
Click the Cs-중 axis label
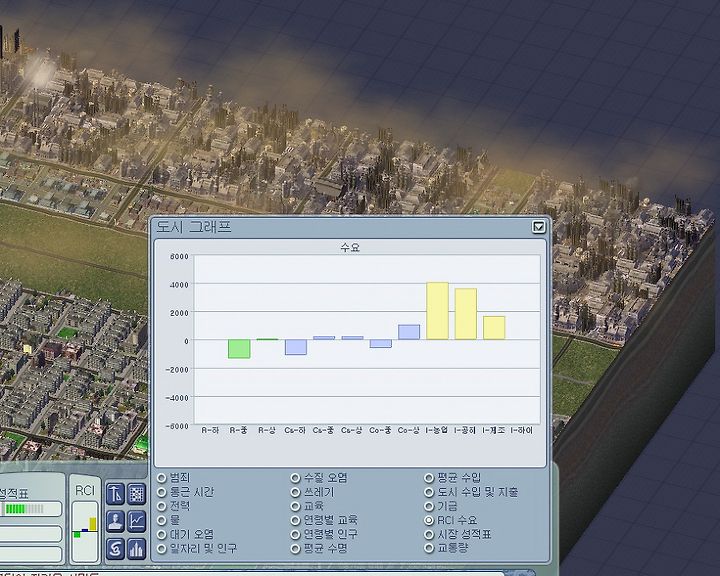coord(323,430)
